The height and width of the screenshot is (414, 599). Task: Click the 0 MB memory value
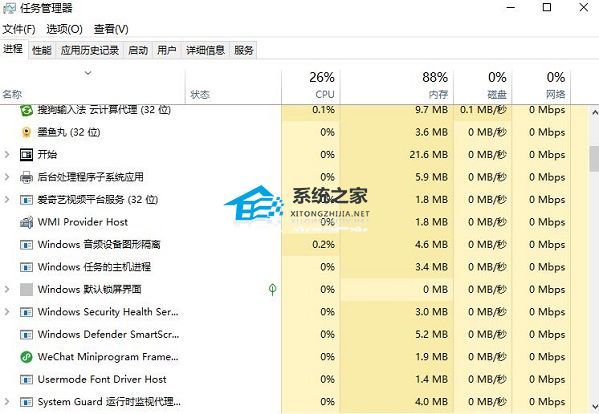tap(435, 289)
